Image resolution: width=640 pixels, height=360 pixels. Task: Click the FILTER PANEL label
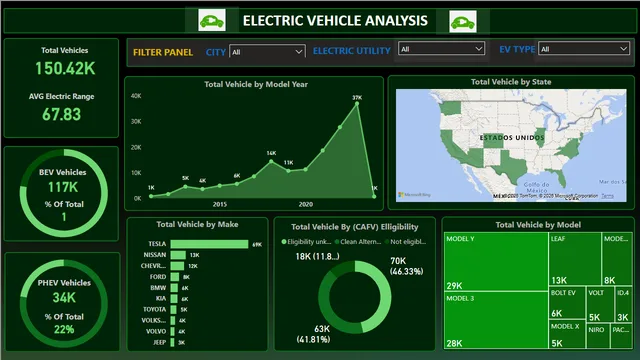tap(163, 52)
